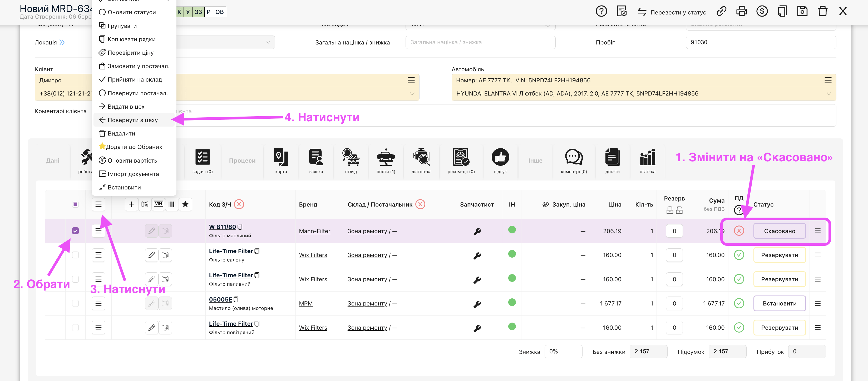Toggle the select-all checkbox in table header
868x381 pixels.
76,204
